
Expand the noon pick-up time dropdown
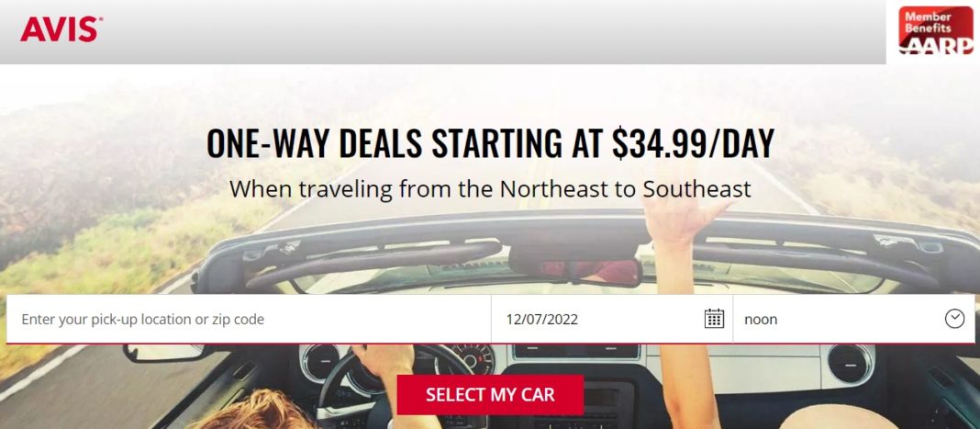(x=853, y=319)
